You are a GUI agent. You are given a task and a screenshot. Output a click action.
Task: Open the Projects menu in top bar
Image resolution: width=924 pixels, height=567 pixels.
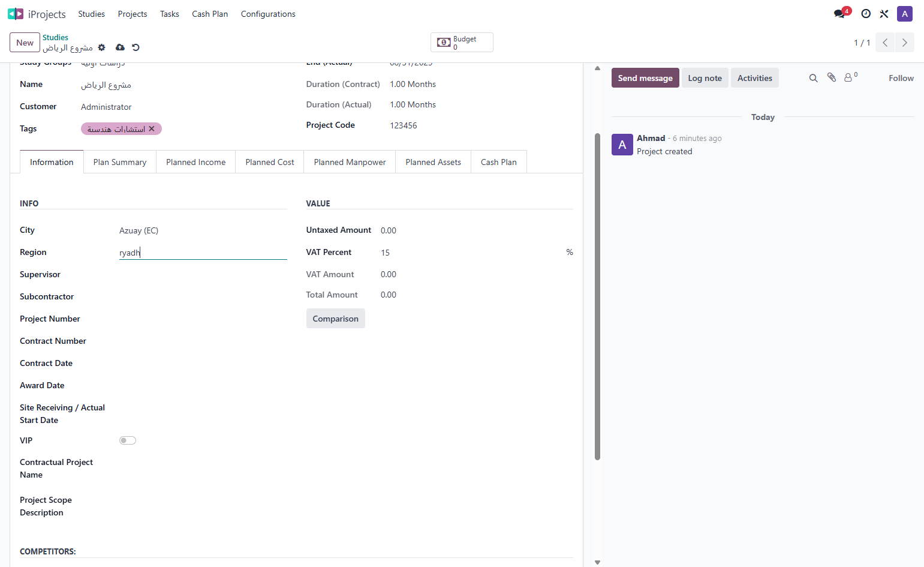click(133, 14)
